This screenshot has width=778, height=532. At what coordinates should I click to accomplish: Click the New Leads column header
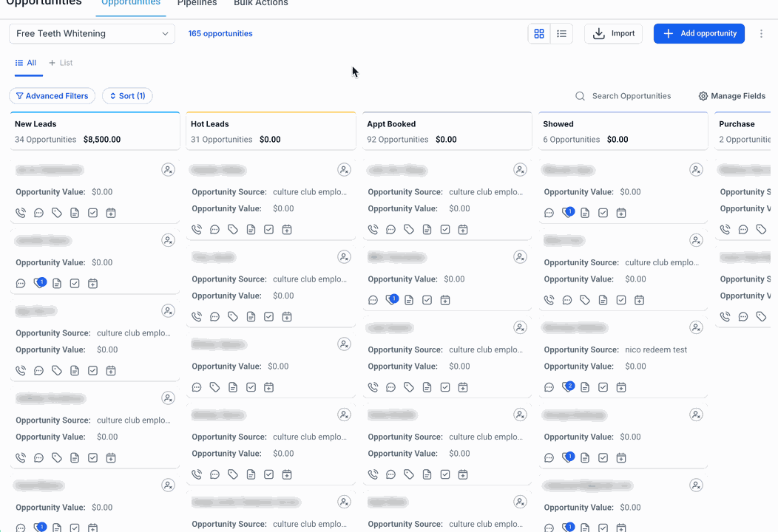95,132
